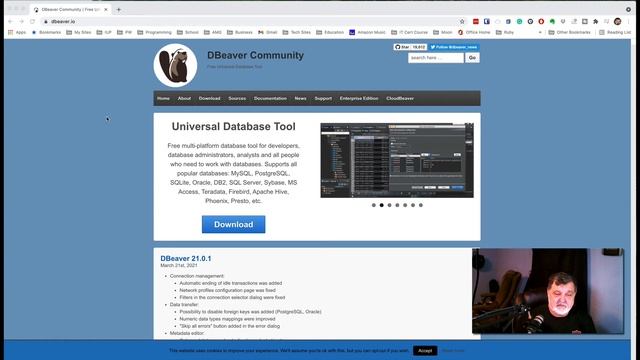Open the About menu item
This screenshot has height=360, width=640.
(184, 98)
